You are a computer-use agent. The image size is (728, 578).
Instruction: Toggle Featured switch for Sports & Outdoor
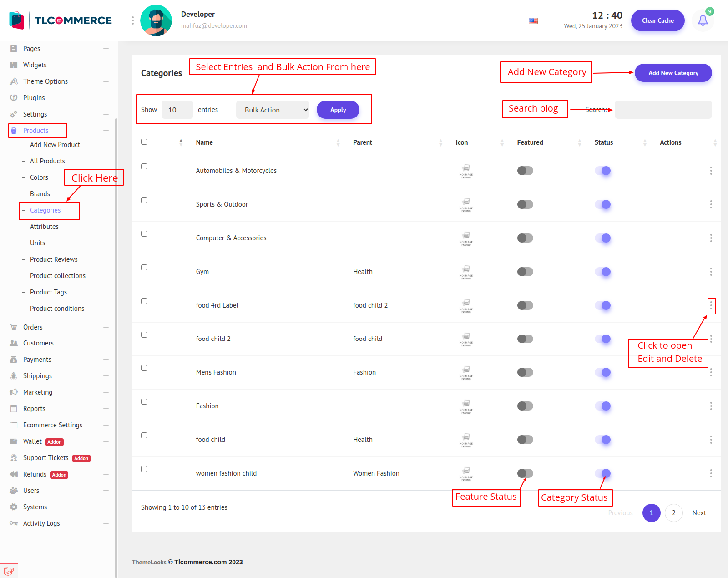525,204
